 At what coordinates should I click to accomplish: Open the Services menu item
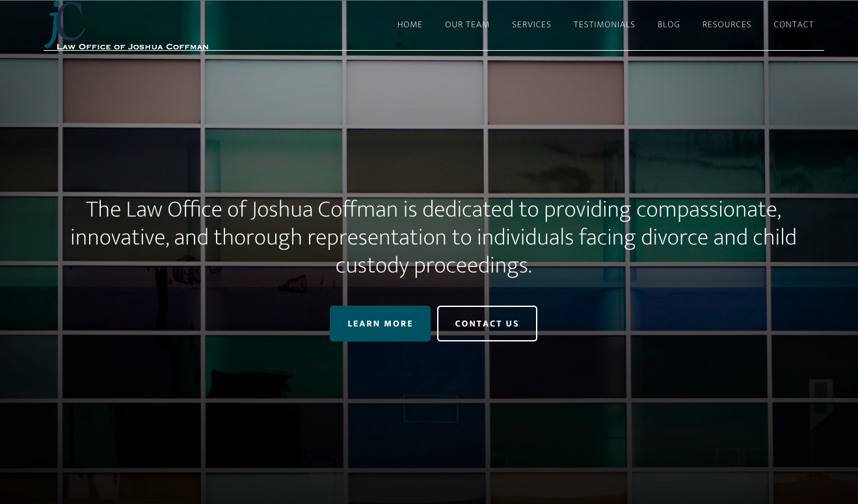coord(531,25)
